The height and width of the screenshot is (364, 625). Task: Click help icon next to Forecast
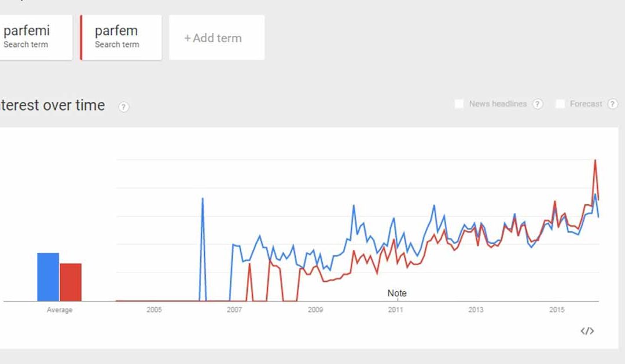tap(612, 104)
